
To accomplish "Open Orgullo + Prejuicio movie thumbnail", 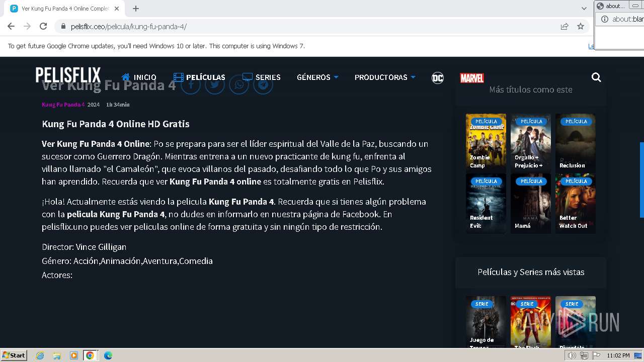I will [x=531, y=142].
